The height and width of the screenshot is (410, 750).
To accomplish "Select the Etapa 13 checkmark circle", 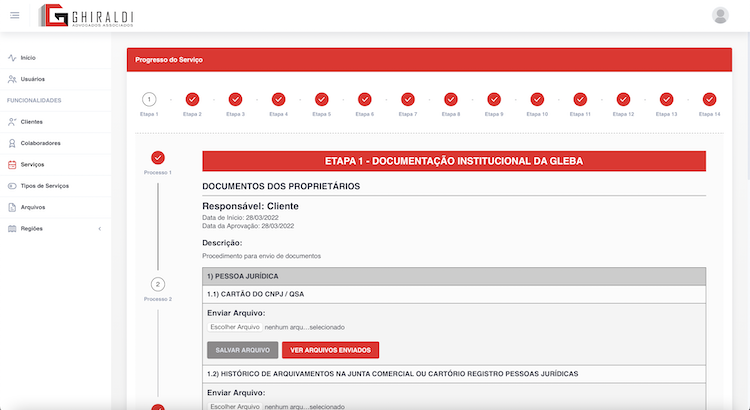I will [x=666, y=100].
